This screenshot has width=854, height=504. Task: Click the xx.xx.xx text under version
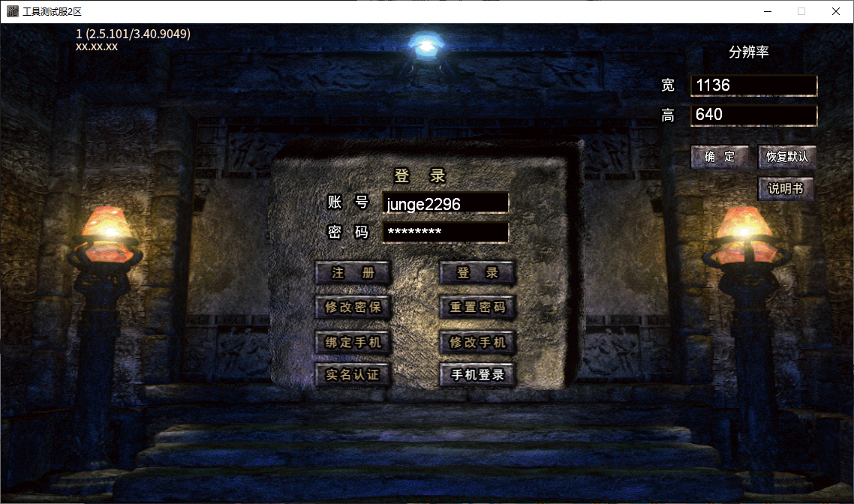point(96,46)
